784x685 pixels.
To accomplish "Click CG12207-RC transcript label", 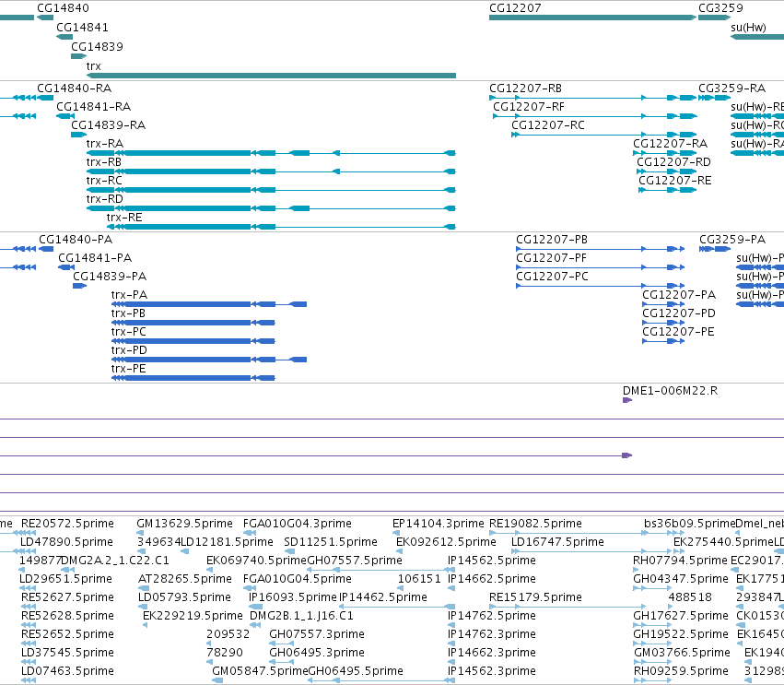I will [x=548, y=125].
